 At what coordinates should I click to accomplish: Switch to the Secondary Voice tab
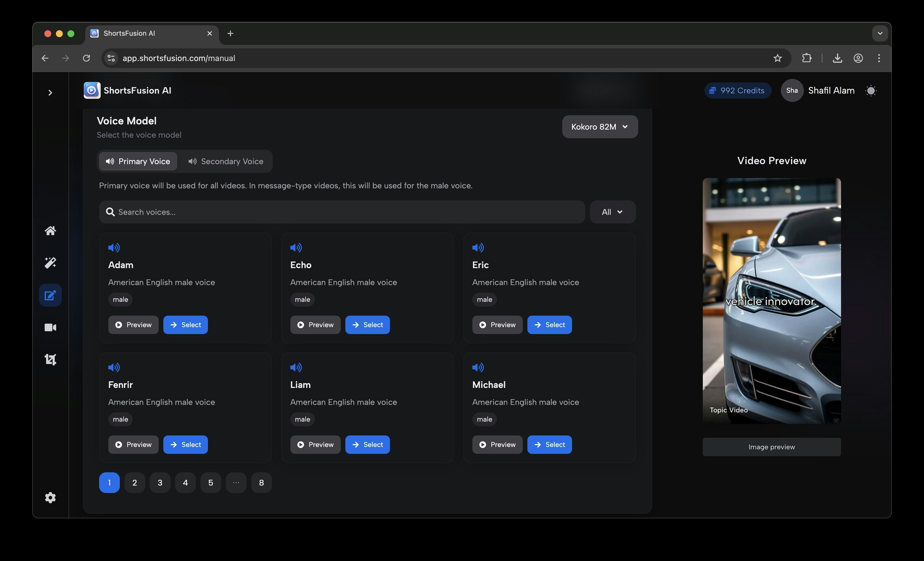[226, 161]
